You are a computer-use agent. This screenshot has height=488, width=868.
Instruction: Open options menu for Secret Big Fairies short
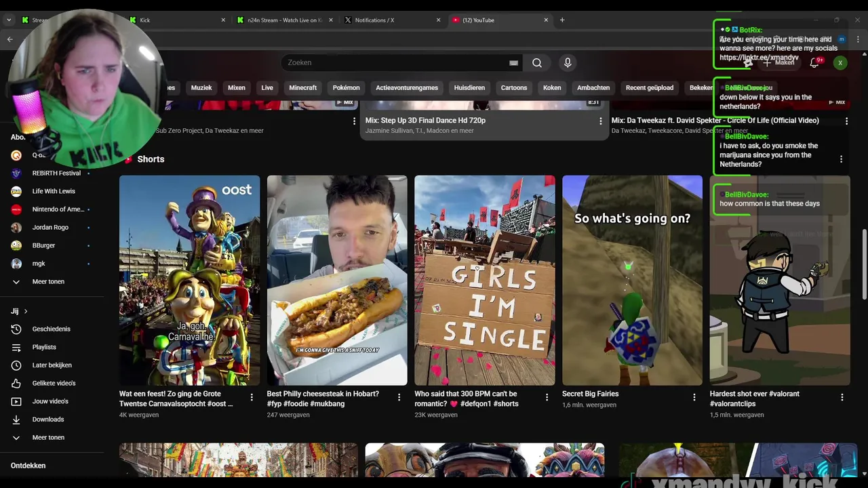point(694,397)
